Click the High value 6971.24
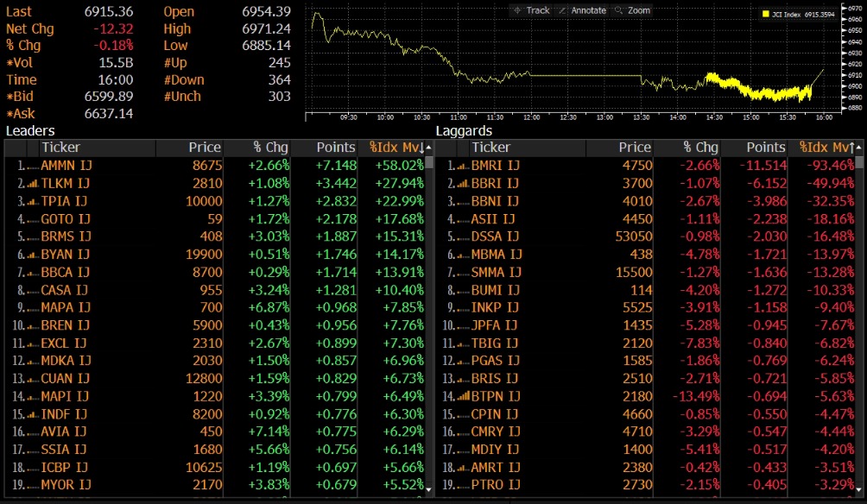The width and height of the screenshot is (867, 504). pos(266,28)
